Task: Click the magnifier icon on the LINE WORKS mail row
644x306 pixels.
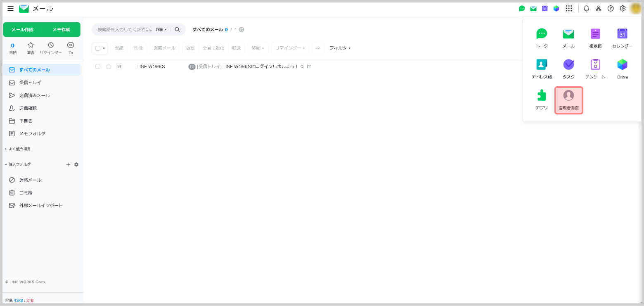Action: click(x=302, y=66)
